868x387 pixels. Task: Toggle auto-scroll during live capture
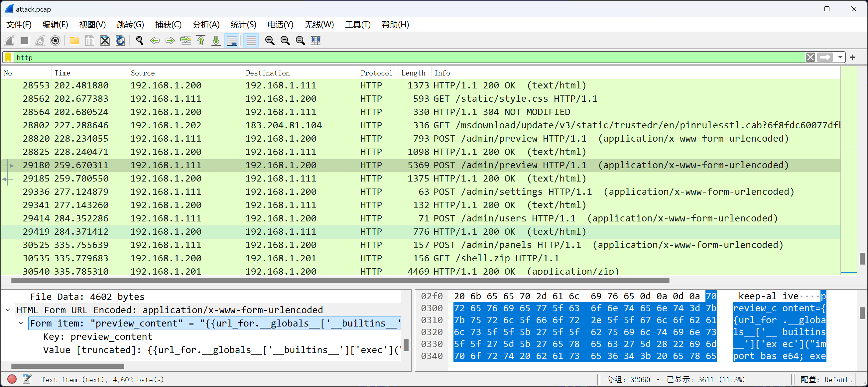point(232,41)
